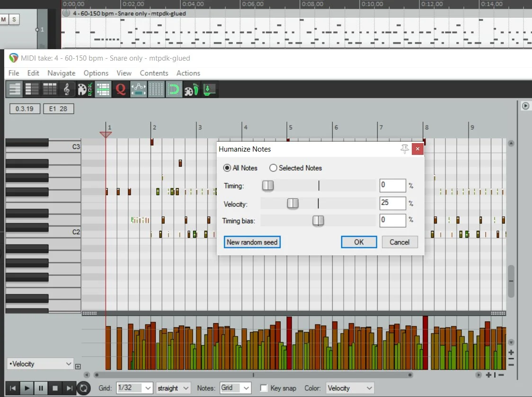Screen dimensions: 532x397
Task: Open the View menu
Action: click(124, 73)
